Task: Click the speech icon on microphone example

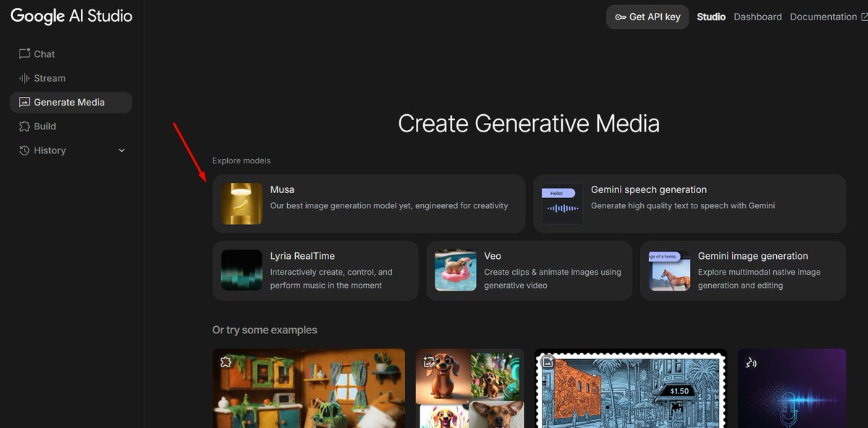Action: [751, 362]
